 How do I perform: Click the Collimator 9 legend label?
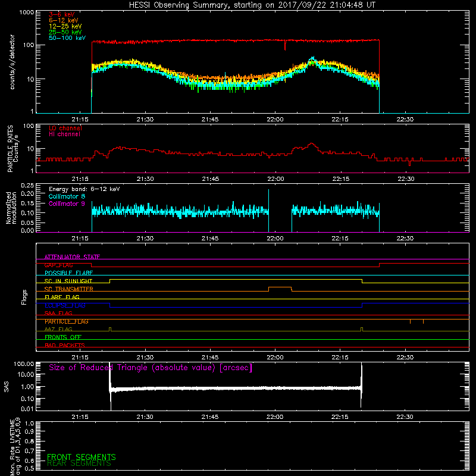pyautogui.click(x=67, y=203)
